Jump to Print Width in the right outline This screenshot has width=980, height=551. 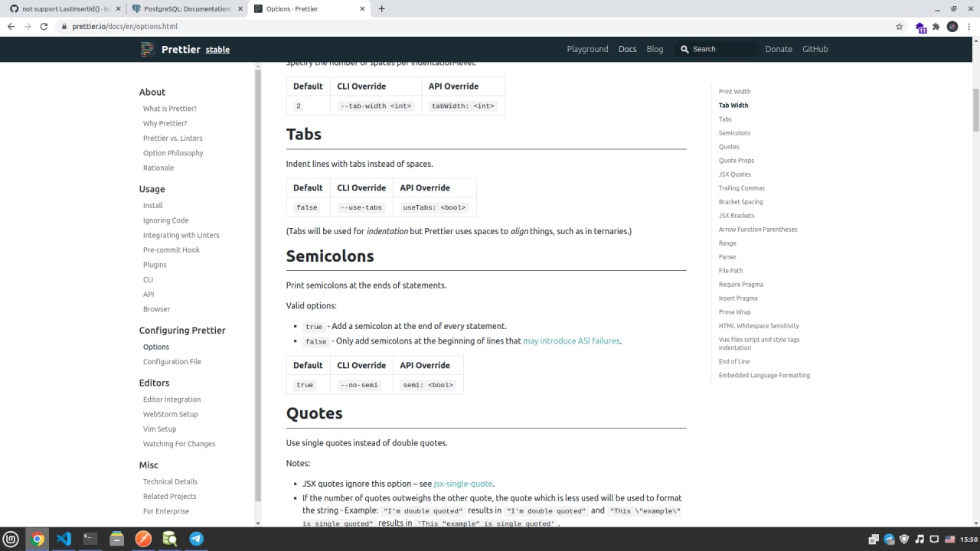(734, 91)
